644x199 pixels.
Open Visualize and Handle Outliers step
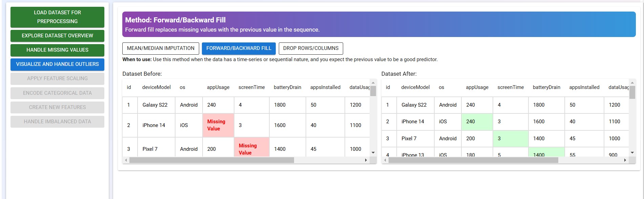click(57, 64)
